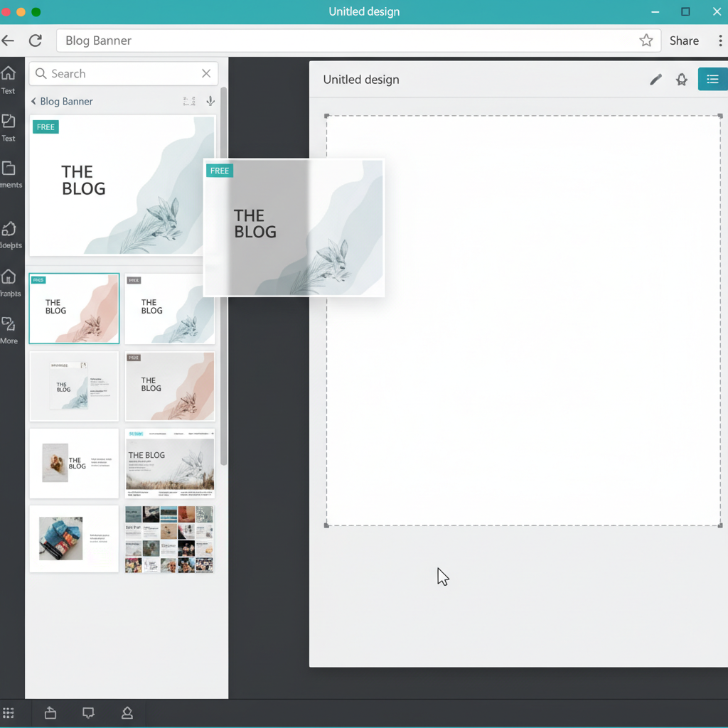Open the browser options three-dot menu
This screenshot has height=728, width=728.
pos(722,41)
